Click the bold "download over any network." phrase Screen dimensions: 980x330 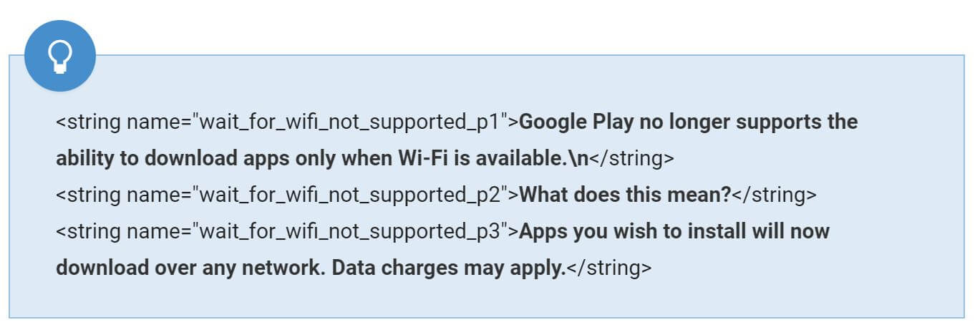[190, 268]
